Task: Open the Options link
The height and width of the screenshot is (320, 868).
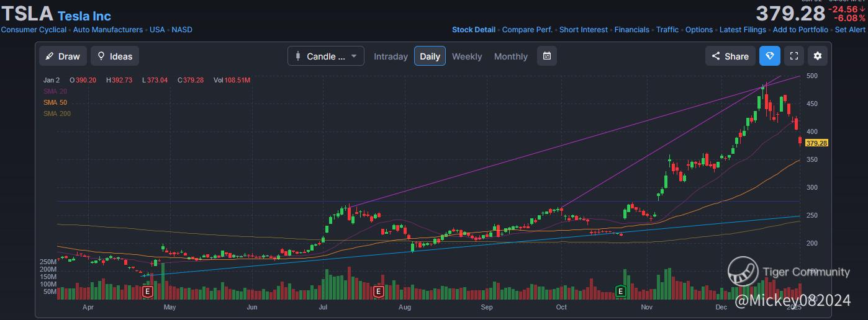Action: pyautogui.click(x=699, y=30)
